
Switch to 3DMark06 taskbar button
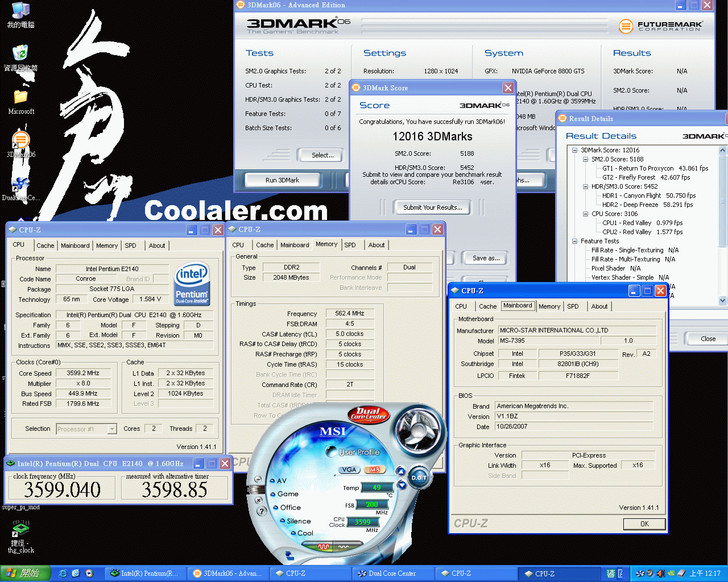tap(227, 573)
